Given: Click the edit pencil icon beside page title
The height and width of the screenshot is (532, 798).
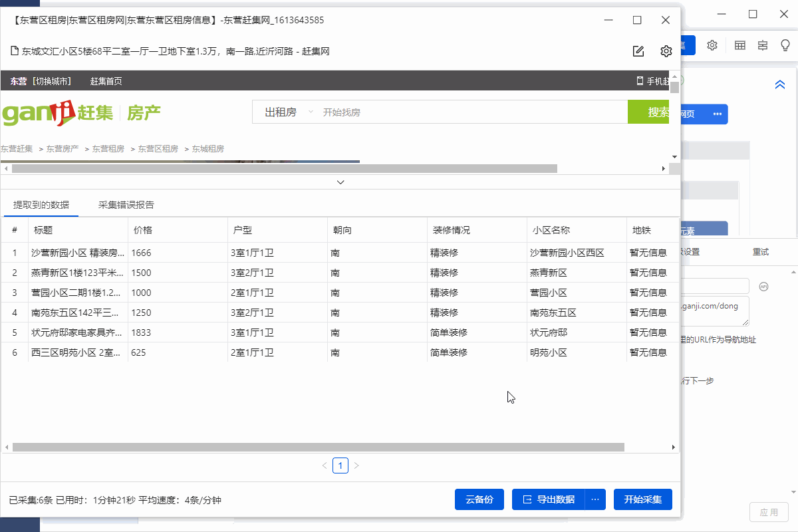Looking at the screenshot, I should coord(638,51).
